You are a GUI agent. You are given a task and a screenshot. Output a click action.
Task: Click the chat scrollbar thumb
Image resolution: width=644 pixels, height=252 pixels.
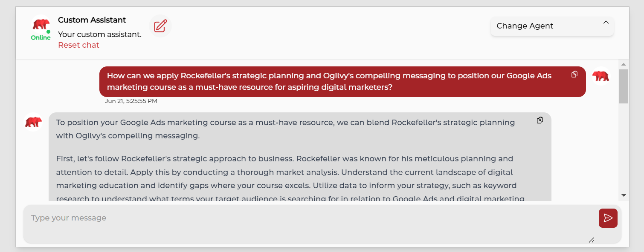pyautogui.click(x=624, y=86)
